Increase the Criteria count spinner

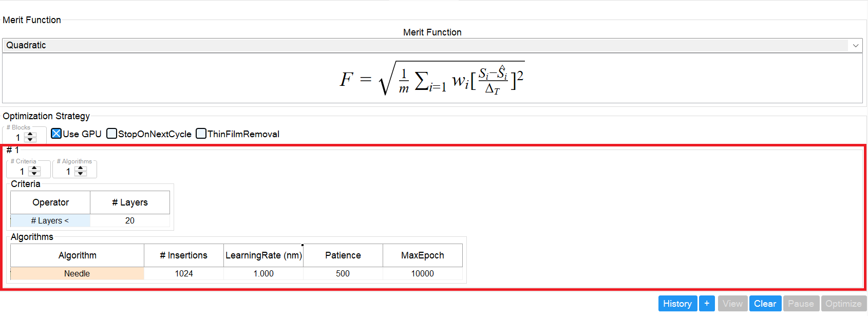(34, 169)
